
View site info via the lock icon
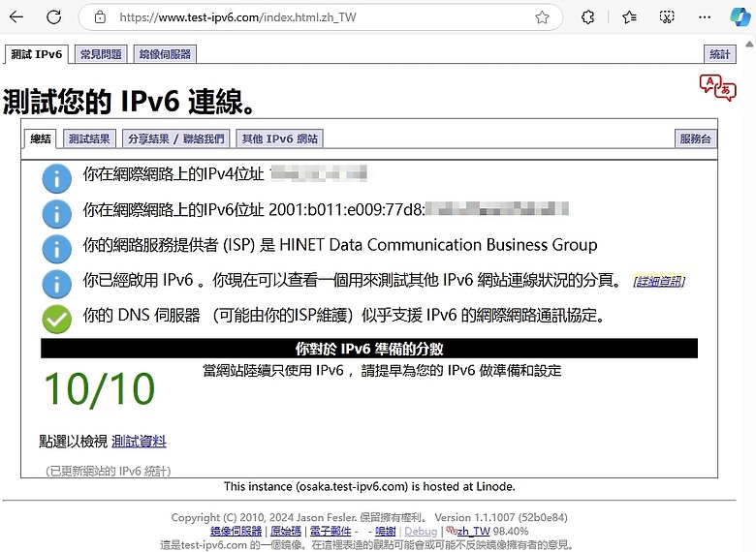point(100,17)
